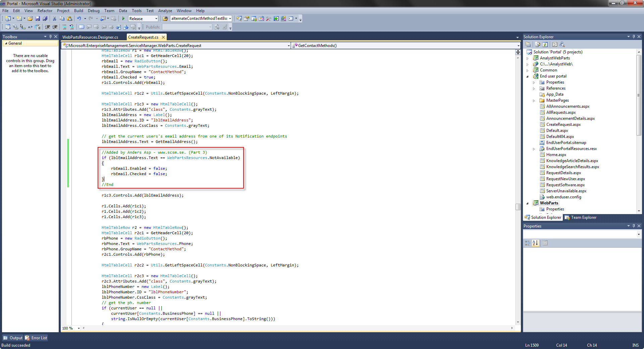Open Toolbox window toolbar icon
Screen dimensions: 644x349
point(269,18)
